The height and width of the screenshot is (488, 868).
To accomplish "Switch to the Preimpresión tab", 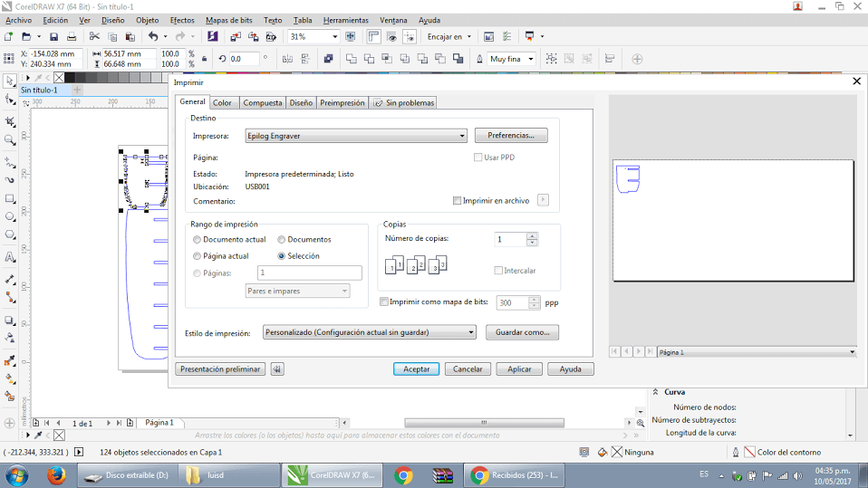I will pyautogui.click(x=342, y=103).
